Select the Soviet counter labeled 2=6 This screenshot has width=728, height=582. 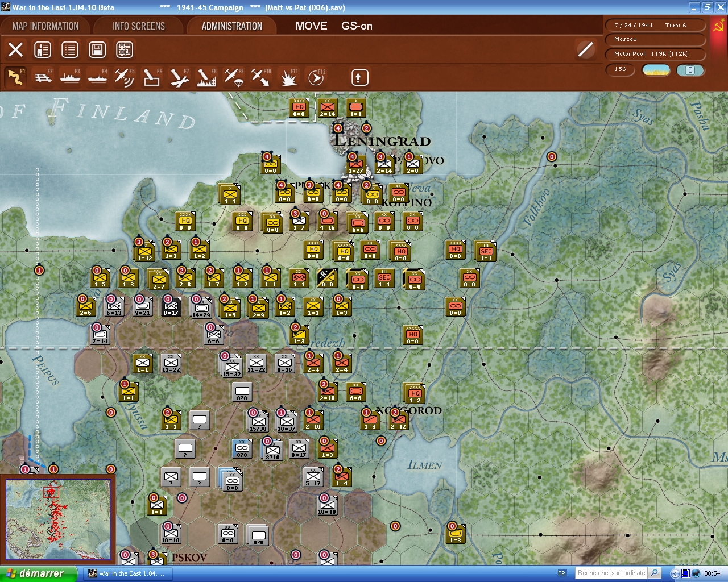(x=85, y=306)
